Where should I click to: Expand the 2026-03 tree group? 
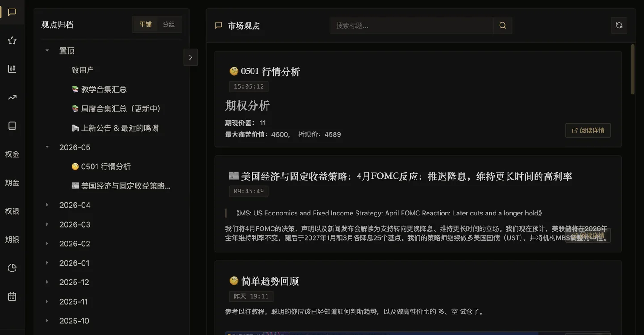tap(47, 224)
